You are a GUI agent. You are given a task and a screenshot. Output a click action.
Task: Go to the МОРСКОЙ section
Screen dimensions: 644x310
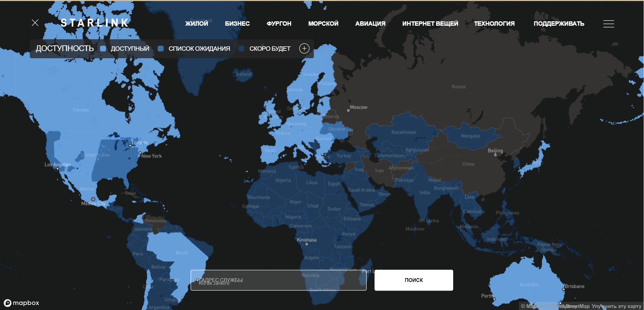pyautogui.click(x=323, y=24)
